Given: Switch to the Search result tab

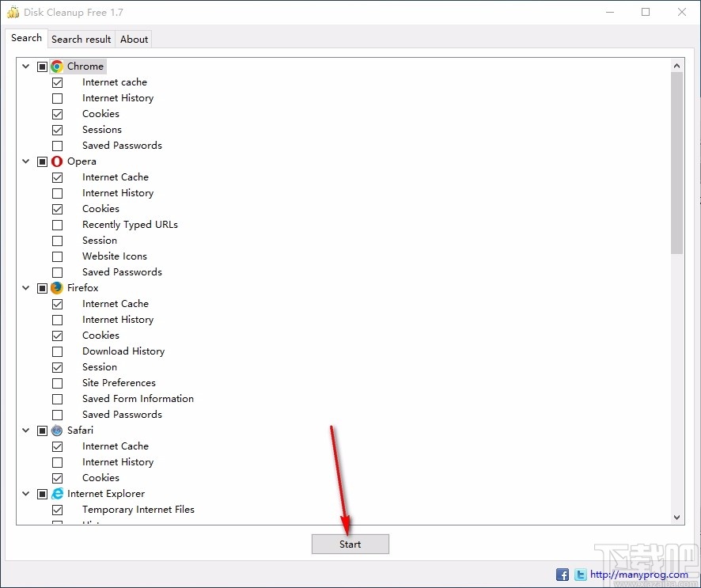Looking at the screenshot, I should point(81,39).
